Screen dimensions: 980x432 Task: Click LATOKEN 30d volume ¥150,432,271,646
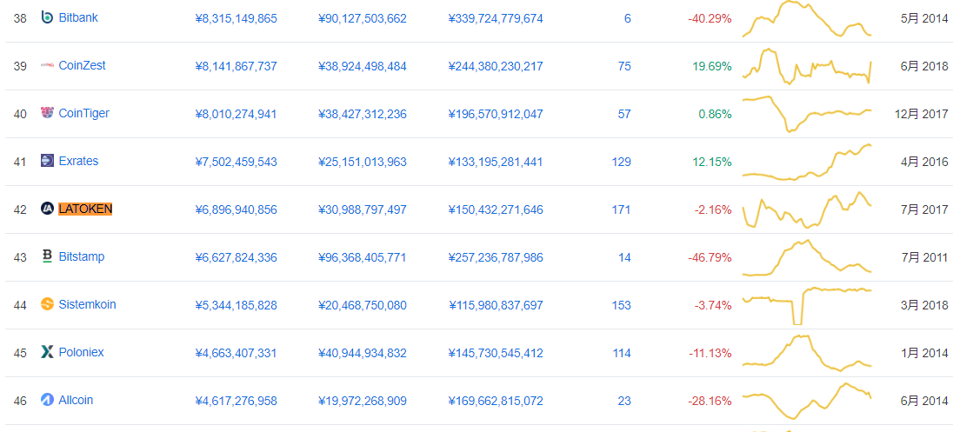(496, 209)
